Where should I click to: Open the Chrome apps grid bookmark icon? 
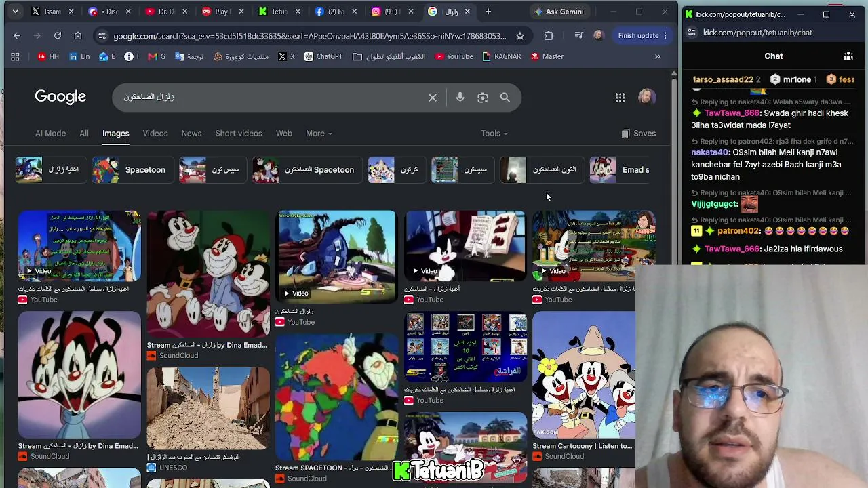15,56
